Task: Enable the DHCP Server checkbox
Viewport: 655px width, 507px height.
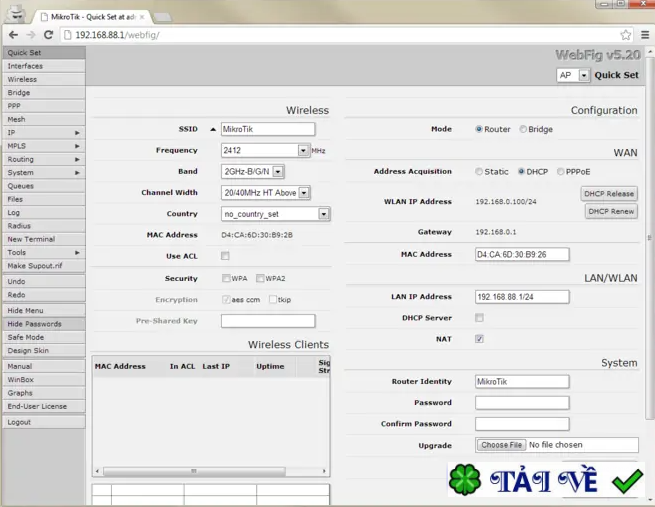Action: point(479,318)
